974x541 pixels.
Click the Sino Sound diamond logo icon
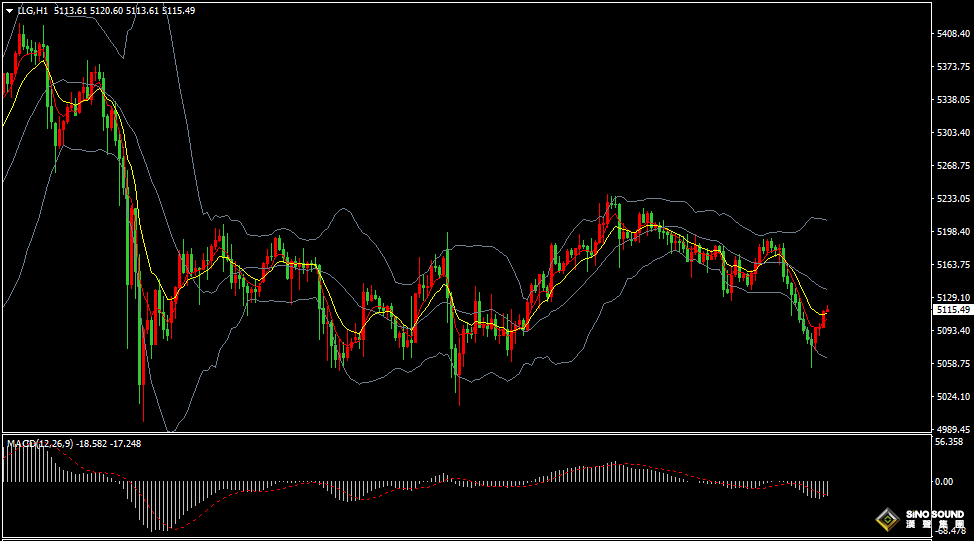[x=886, y=518]
